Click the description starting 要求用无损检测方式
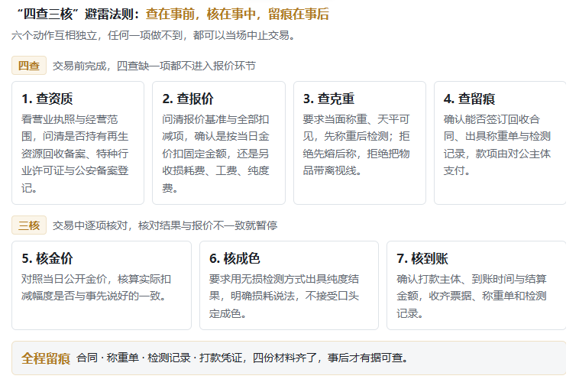Screen dimensions: 579x392 [284, 296]
